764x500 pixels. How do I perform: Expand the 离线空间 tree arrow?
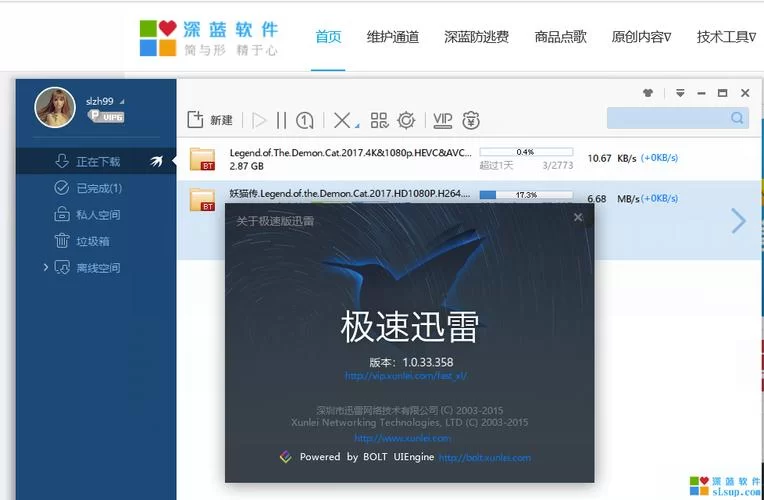click(45, 267)
